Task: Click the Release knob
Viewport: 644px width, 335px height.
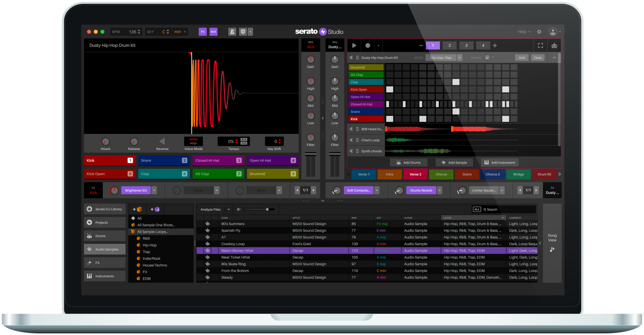Action: (134, 142)
